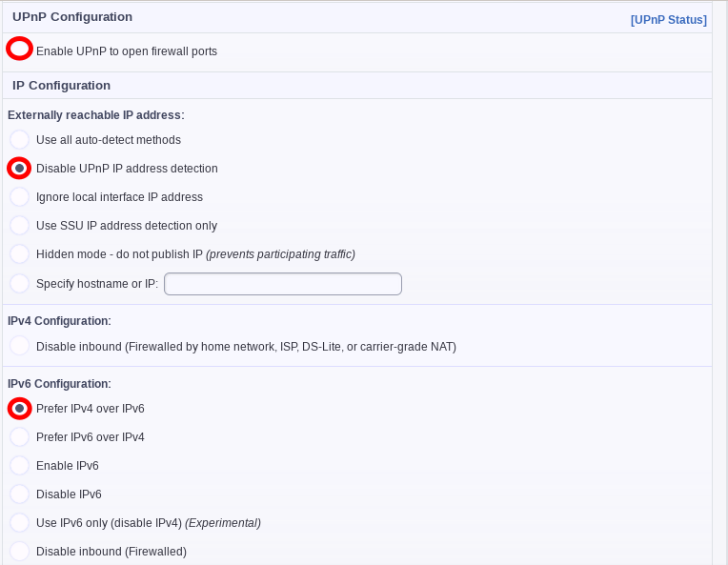Check Disable inbound under IPv4 Configuration
Image resolution: width=728 pixels, height=565 pixels.
click(x=19, y=347)
